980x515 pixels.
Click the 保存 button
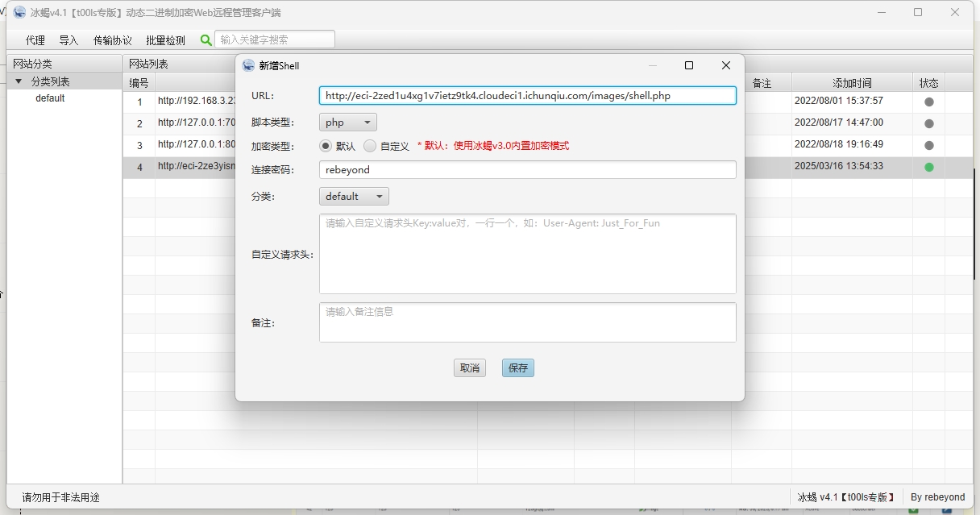(x=517, y=368)
